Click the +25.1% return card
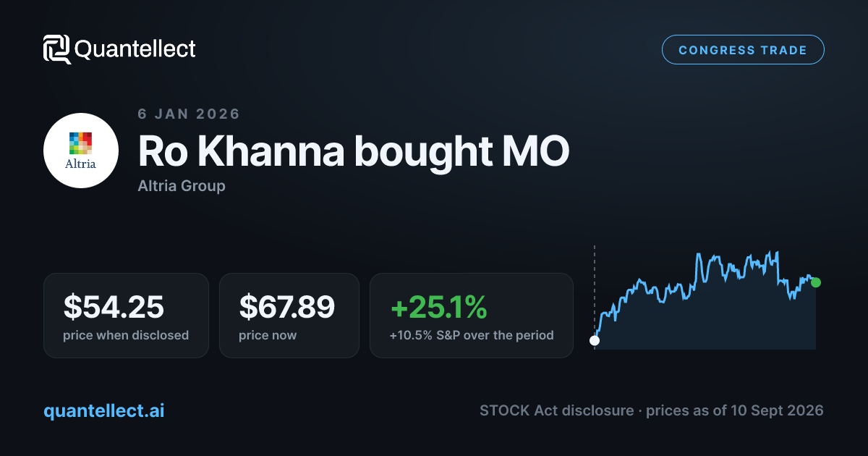This screenshot has width=868, height=456. click(472, 316)
